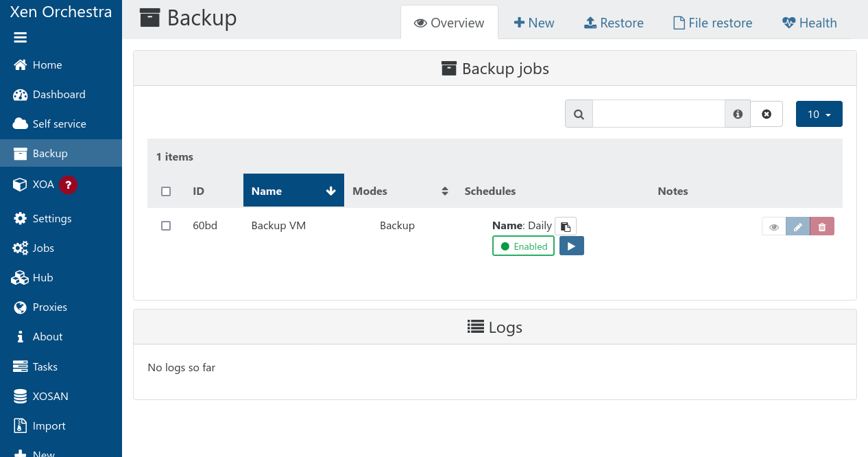Click the hamburger menu icon in sidebar
868x457 pixels.
(x=21, y=38)
